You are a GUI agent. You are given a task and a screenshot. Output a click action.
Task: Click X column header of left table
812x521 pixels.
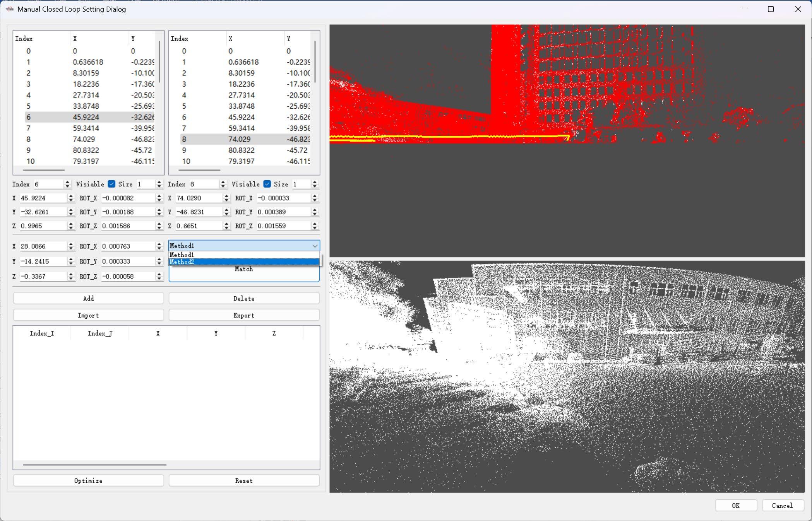[x=100, y=38]
